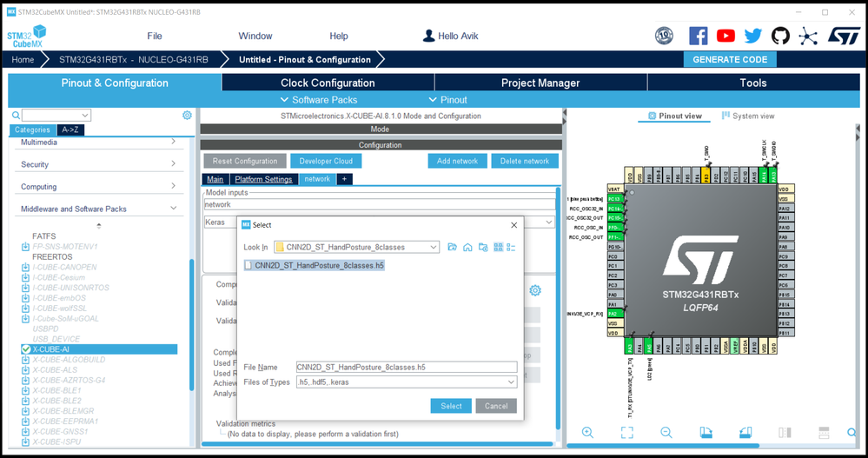This screenshot has height=458, width=868.
Task: Click the GENERATE CODE button
Action: click(730, 60)
